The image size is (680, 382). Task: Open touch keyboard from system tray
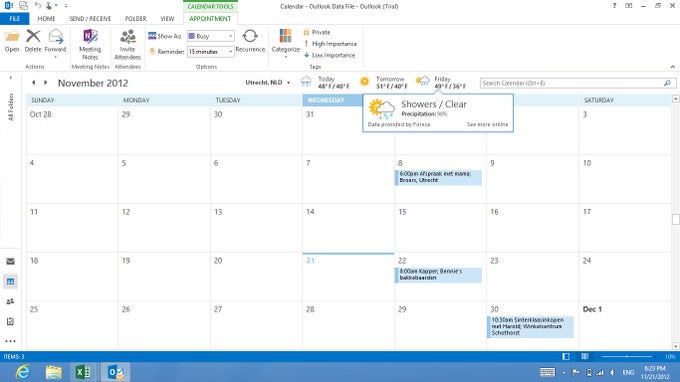coord(547,372)
